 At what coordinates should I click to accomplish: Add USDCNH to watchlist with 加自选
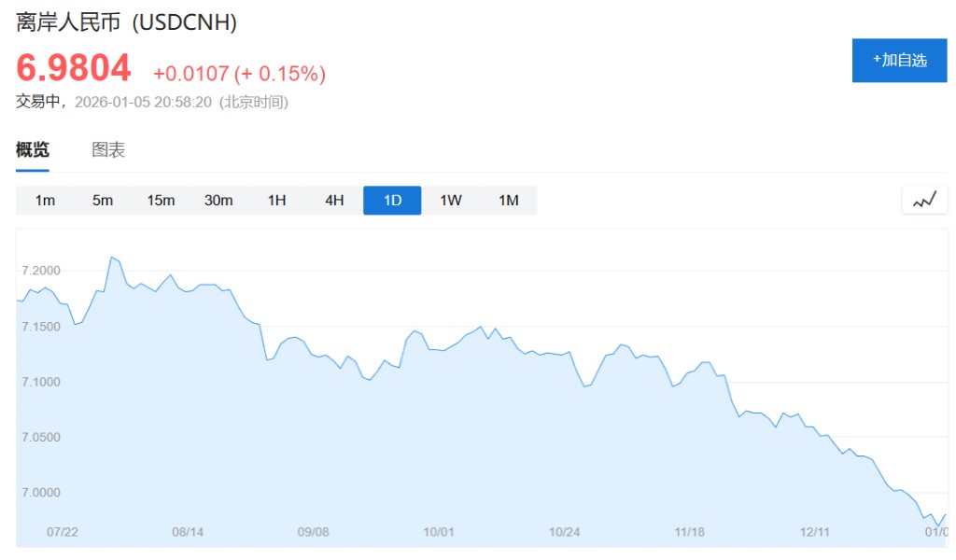point(899,61)
